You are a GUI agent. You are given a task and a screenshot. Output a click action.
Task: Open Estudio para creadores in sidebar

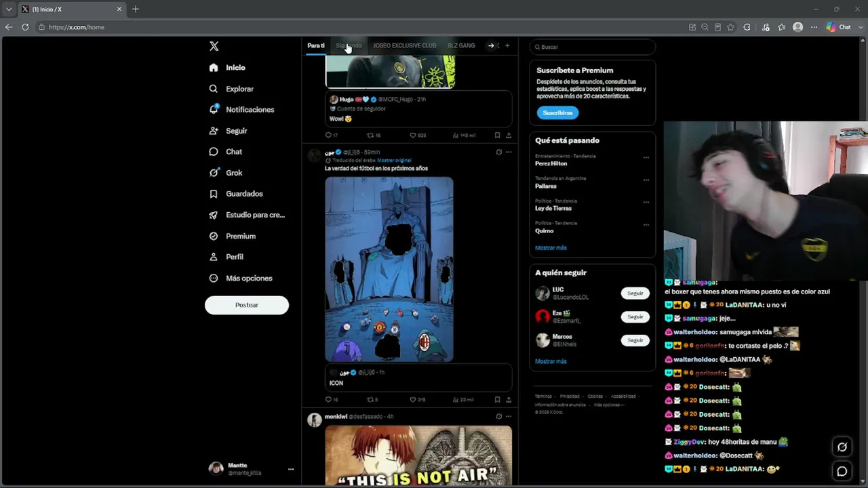[x=247, y=215]
